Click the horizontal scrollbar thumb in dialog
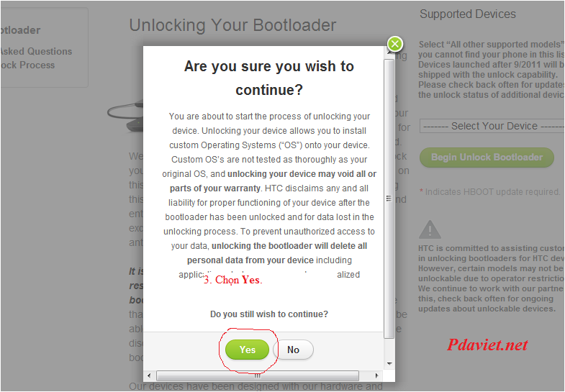This screenshot has width=565, height=392. pyautogui.click(x=258, y=375)
